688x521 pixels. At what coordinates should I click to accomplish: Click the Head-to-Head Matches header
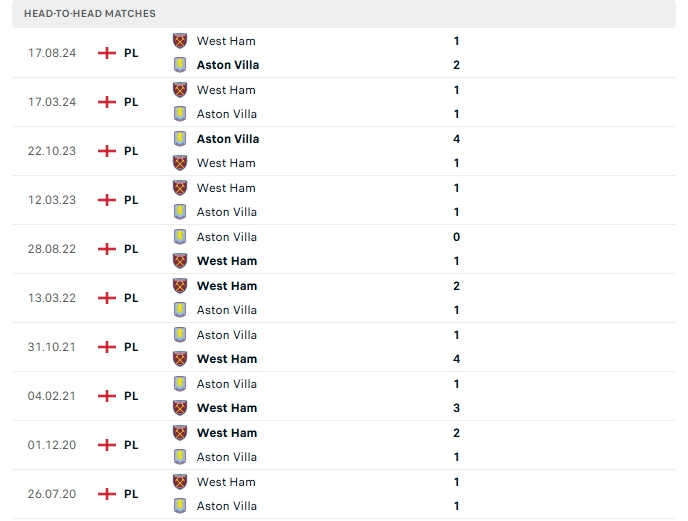pos(90,14)
